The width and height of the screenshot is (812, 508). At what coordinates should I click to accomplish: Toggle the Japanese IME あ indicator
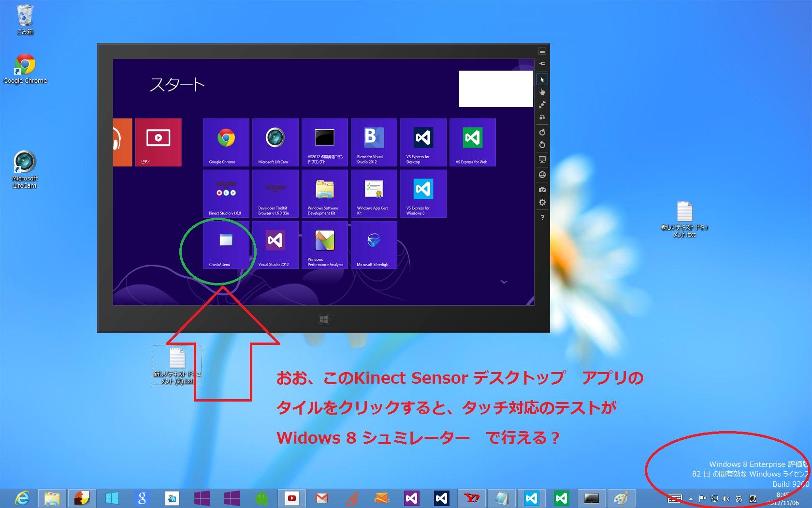739,499
